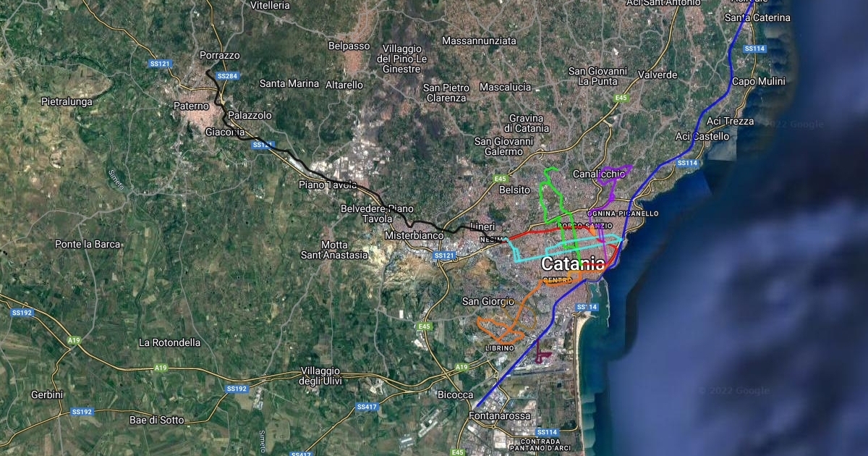This screenshot has height=456, width=868.
Task: Click the large Catania city label
Action: (572, 263)
